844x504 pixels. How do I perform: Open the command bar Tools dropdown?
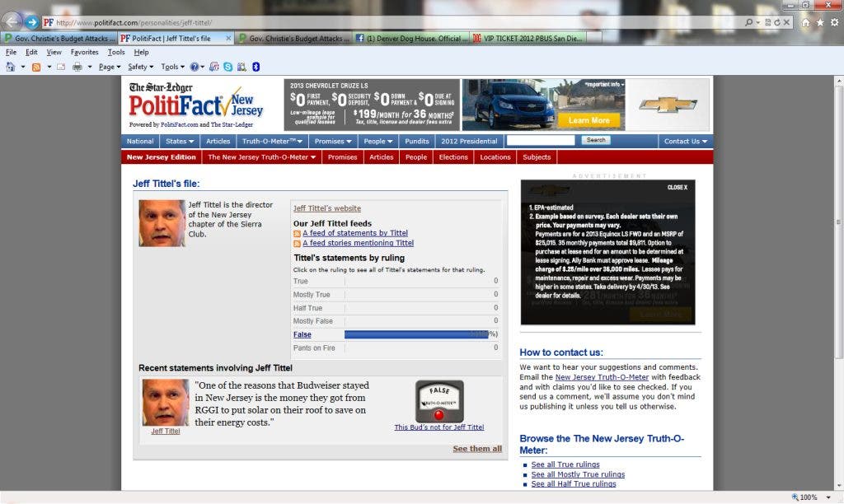point(173,67)
